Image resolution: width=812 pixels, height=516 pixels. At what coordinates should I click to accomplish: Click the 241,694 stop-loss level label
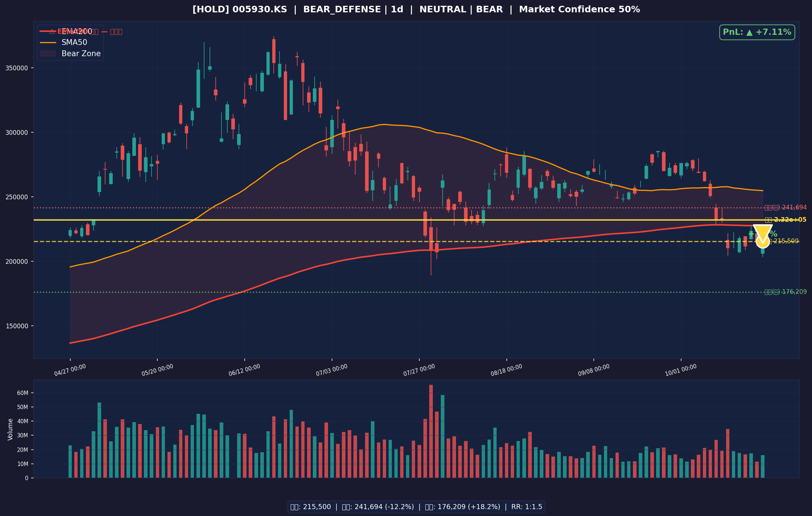click(786, 208)
